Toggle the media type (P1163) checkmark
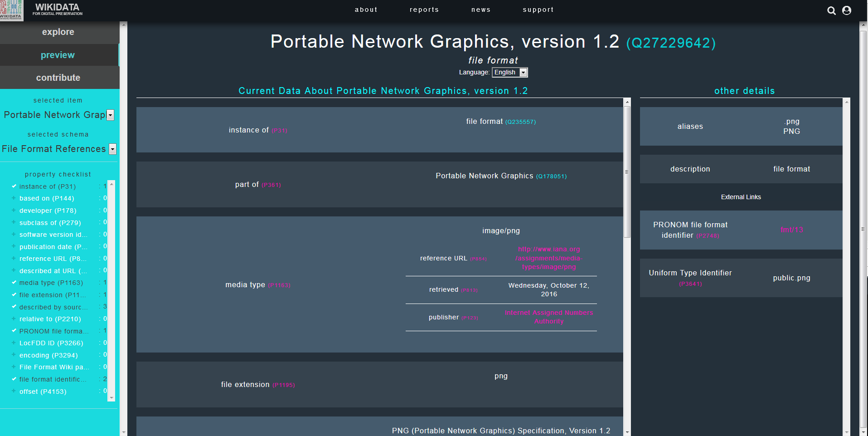The height and width of the screenshot is (436, 868). pyautogui.click(x=14, y=283)
